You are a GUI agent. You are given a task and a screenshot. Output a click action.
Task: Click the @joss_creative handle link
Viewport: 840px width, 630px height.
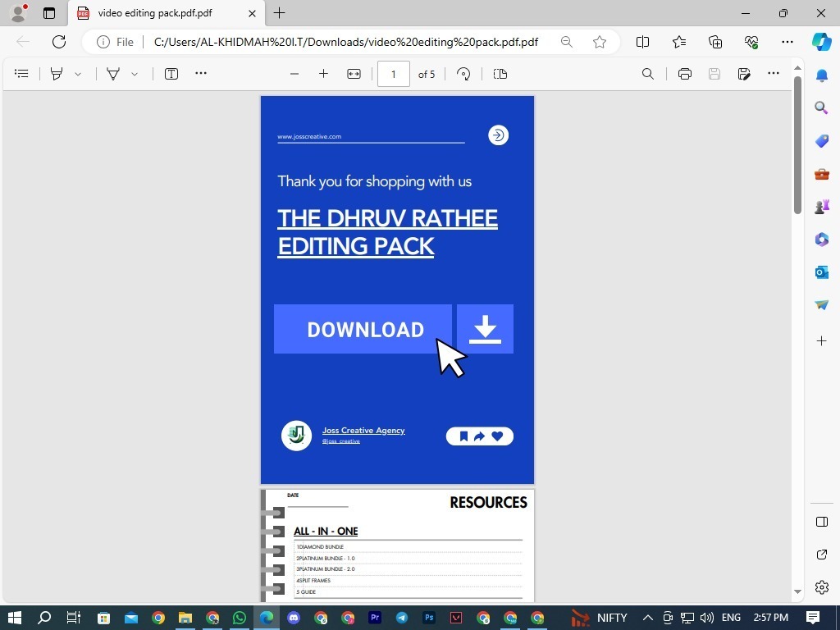[340, 441]
